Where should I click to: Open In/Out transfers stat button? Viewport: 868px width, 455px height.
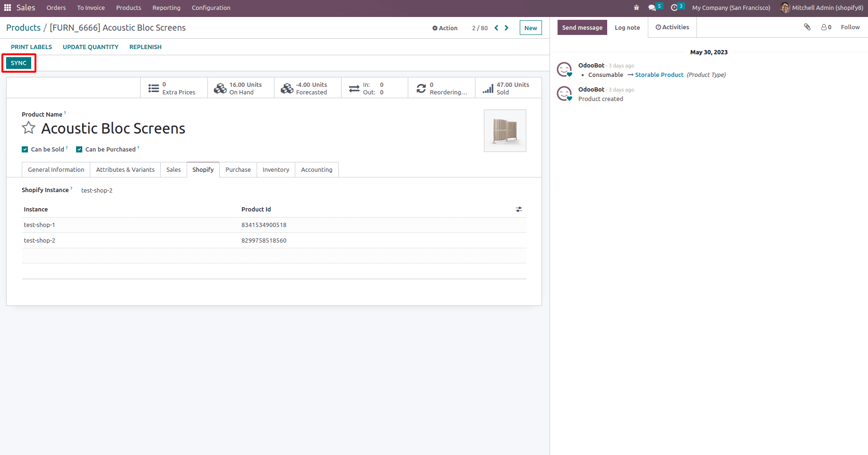click(x=375, y=88)
